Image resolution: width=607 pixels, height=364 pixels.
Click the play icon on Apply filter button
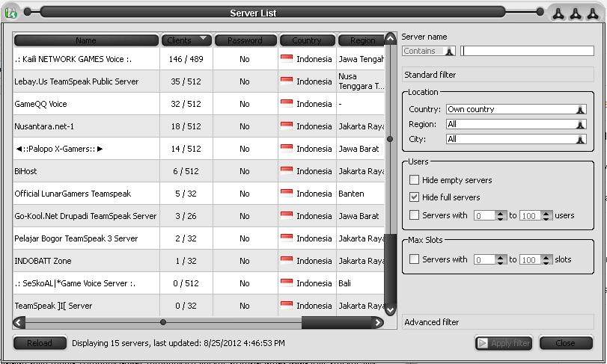click(482, 343)
